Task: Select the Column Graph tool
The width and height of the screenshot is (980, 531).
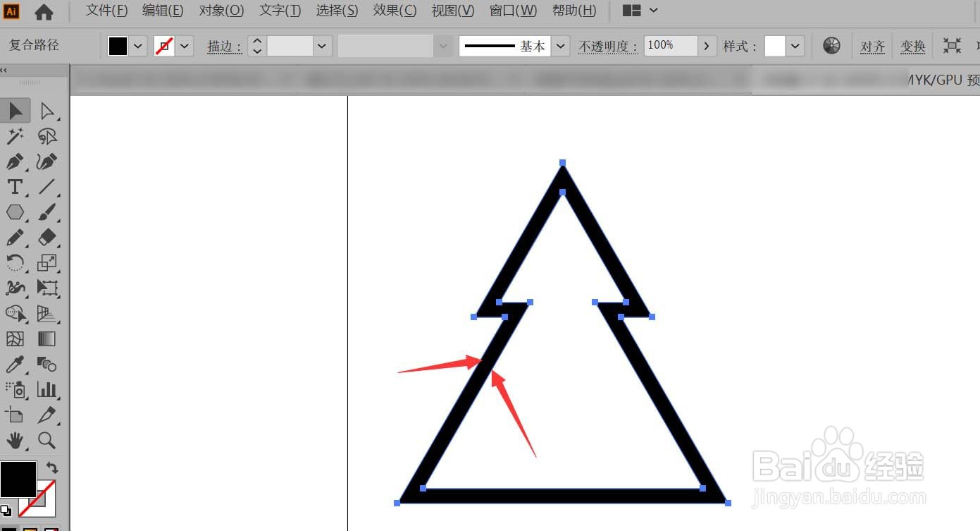Action: (x=46, y=389)
